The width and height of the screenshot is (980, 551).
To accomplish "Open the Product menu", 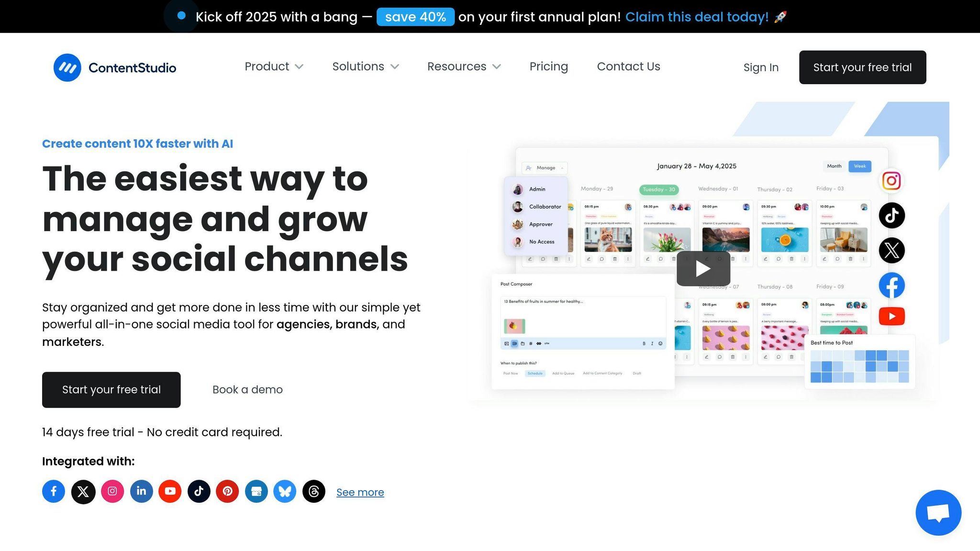I will point(274,66).
